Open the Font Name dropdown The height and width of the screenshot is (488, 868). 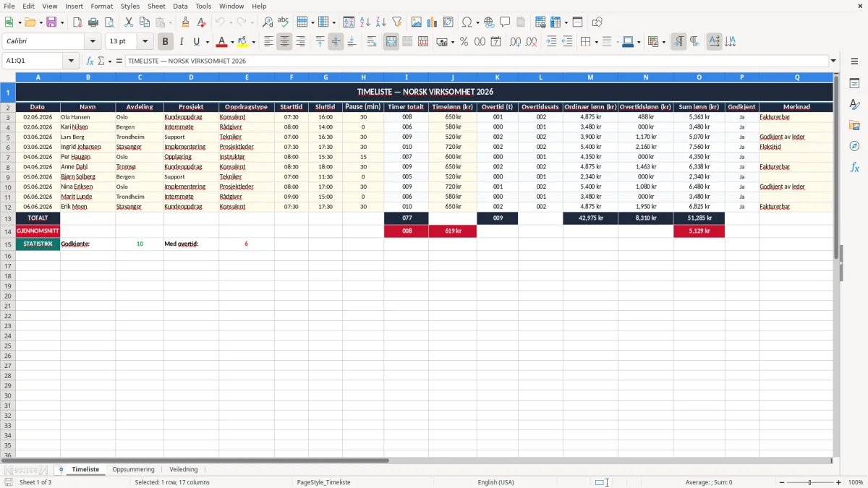coord(93,42)
